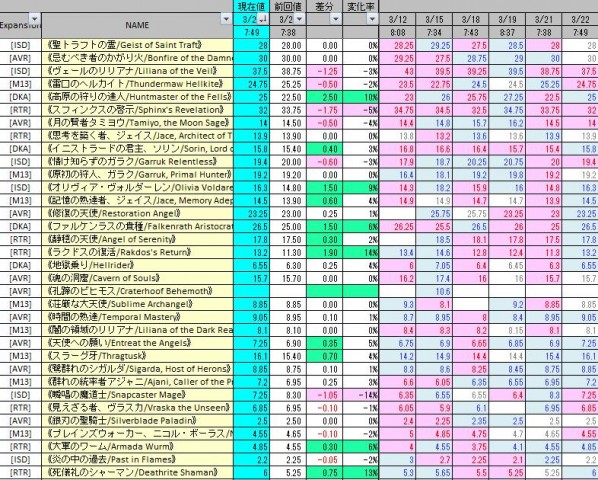Viewport: 598px width, 480px height.
Task: Open the sorted filter dropdown under 現在値
Action: (263, 19)
